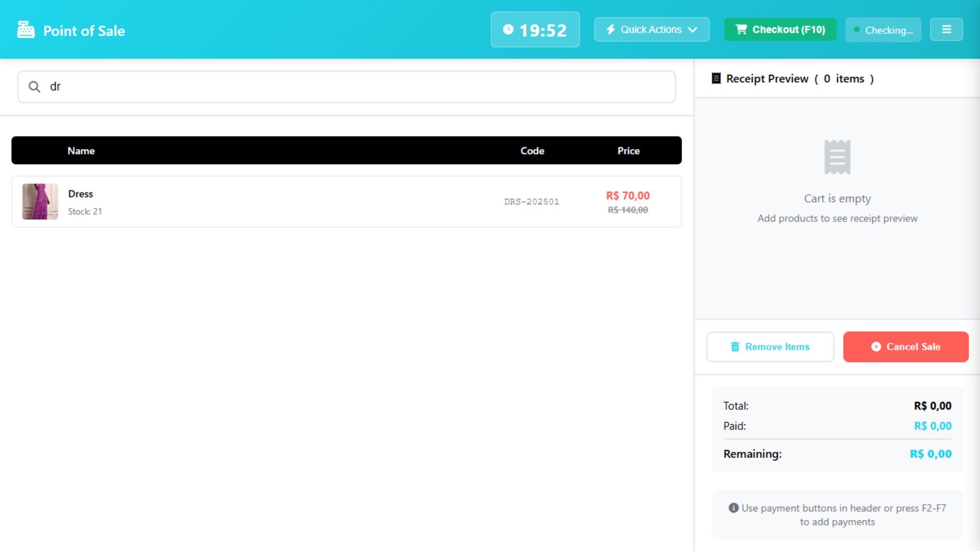Open the hamburger menu
Image resolution: width=980 pixels, height=551 pixels.
coord(946,29)
